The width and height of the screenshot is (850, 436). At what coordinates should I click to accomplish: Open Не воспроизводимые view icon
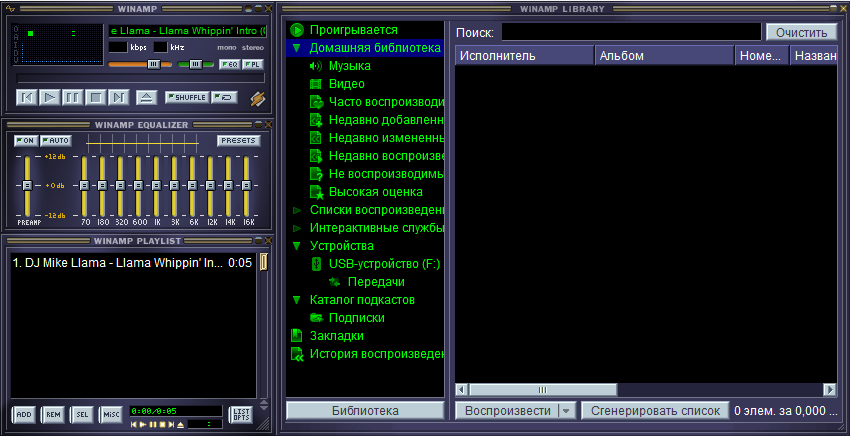click(x=316, y=174)
